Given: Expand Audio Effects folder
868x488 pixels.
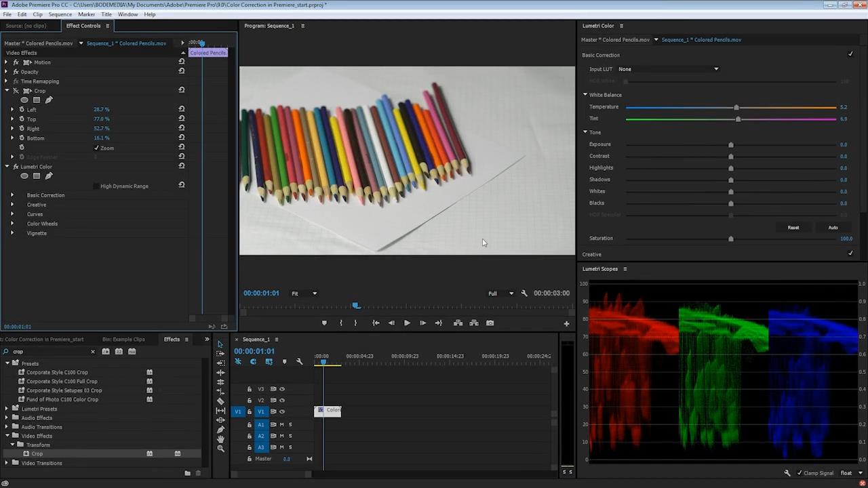Looking at the screenshot, I should click(x=7, y=418).
